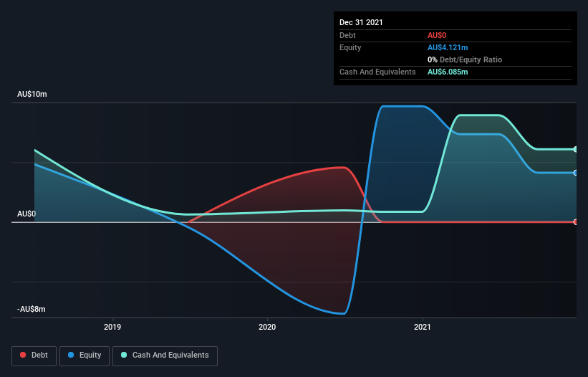588x377 pixels.
Task: Click the -AU$8m y-axis label
Action: click(x=31, y=309)
